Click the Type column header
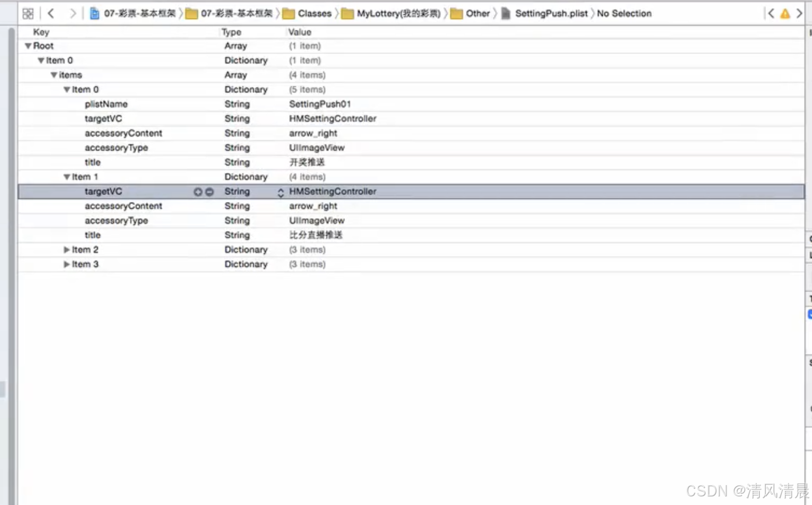The height and width of the screenshot is (505, 812). pyautogui.click(x=232, y=32)
